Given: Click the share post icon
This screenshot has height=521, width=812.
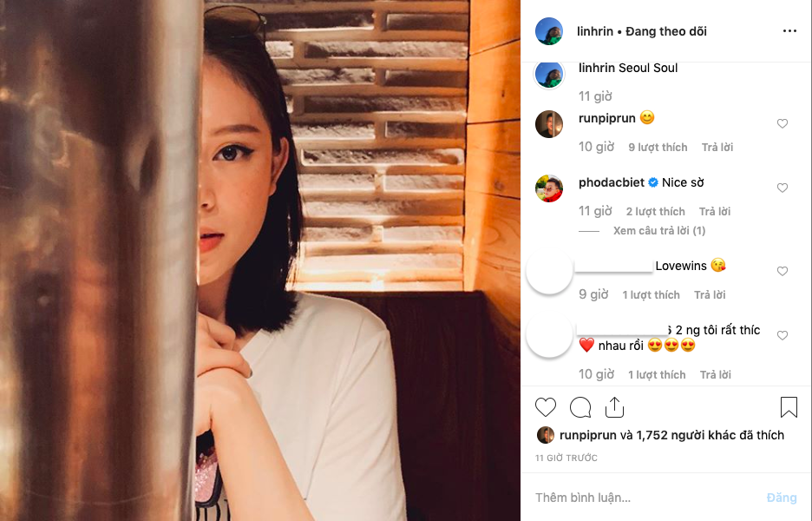Looking at the screenshot, I should tap(614, 407).
